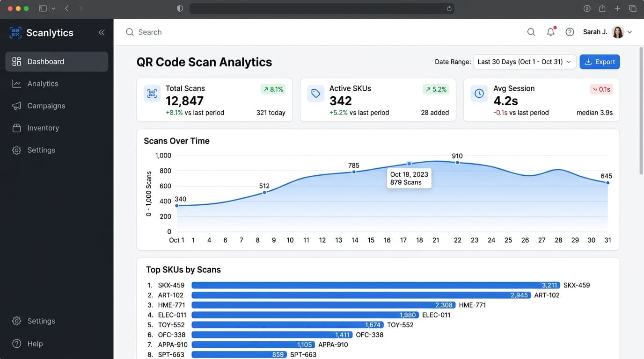This screenshot has height=359, width=644.
Task: Click the OFC-338 bar showing 1,411
Action: (x=272, y=335)
